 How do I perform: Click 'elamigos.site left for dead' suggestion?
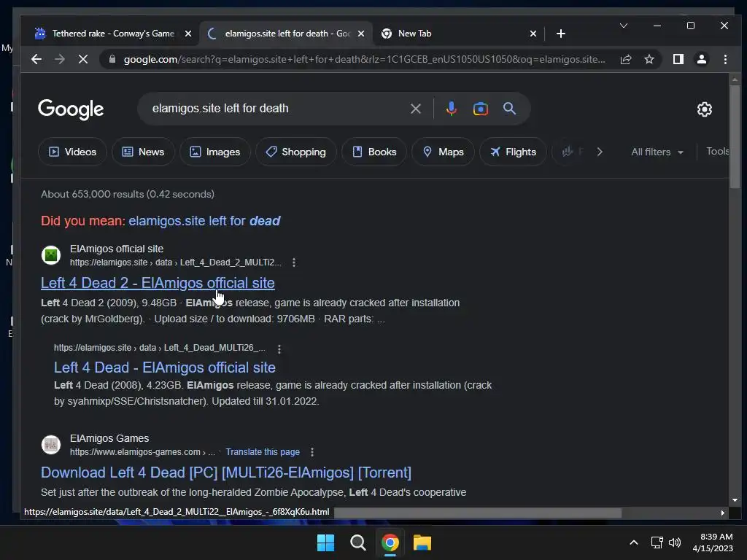(x=204, y=221)
